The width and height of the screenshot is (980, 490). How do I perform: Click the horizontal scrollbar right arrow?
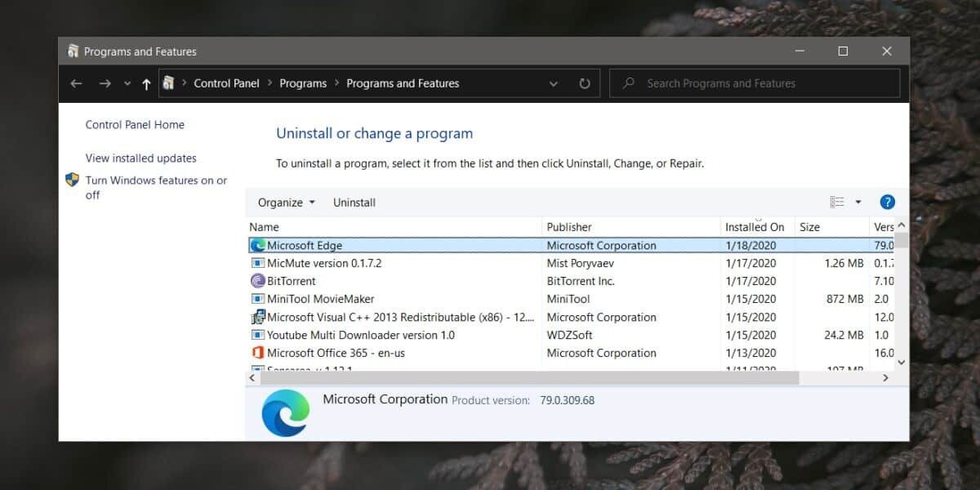click(x=885, y=377)
